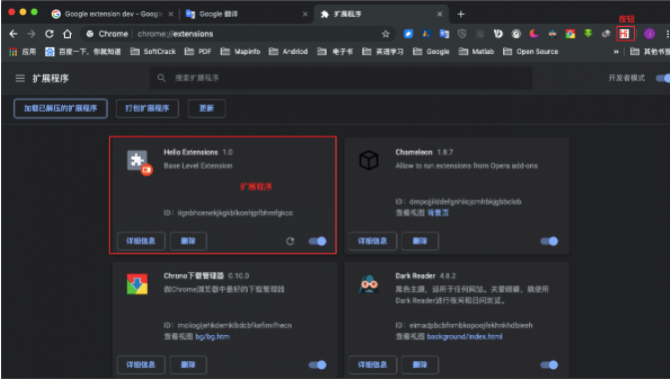Reload the current page

[49, 34]
